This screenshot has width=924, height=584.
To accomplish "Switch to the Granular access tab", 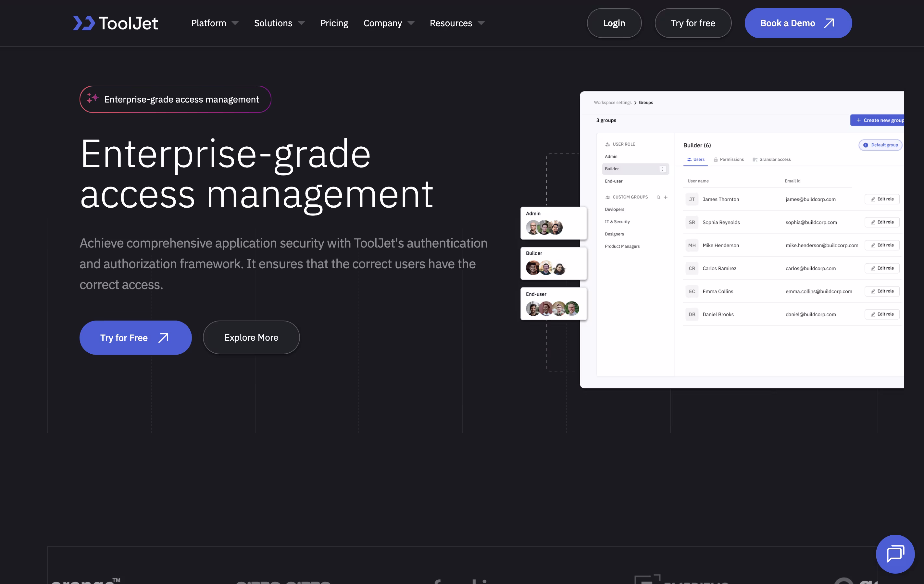I will [771, 160].
